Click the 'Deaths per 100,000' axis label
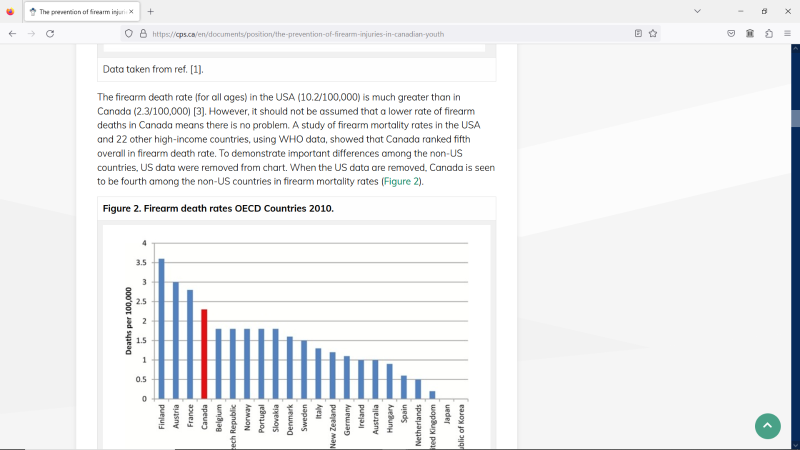 click(128, 321)
